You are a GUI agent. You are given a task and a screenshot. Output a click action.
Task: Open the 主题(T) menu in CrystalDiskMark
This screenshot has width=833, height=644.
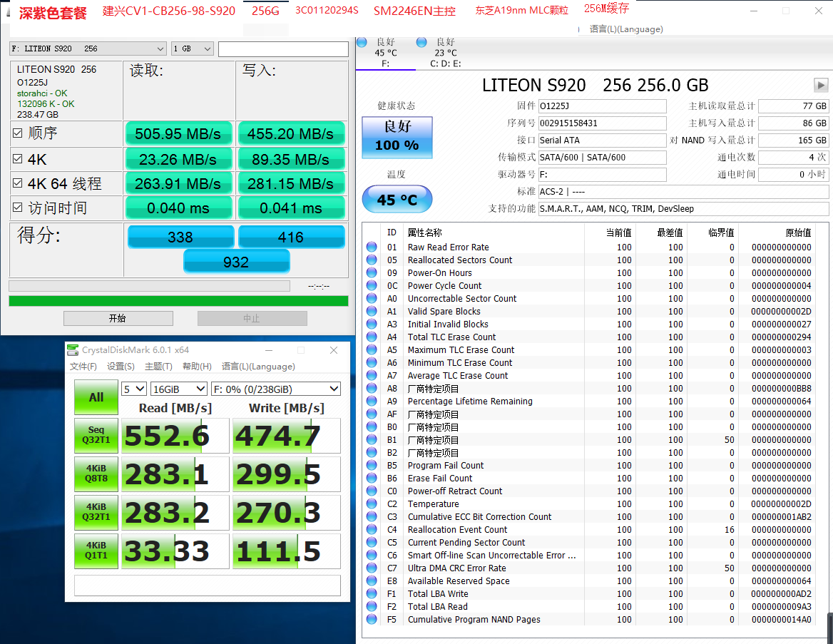click(158, 367)
